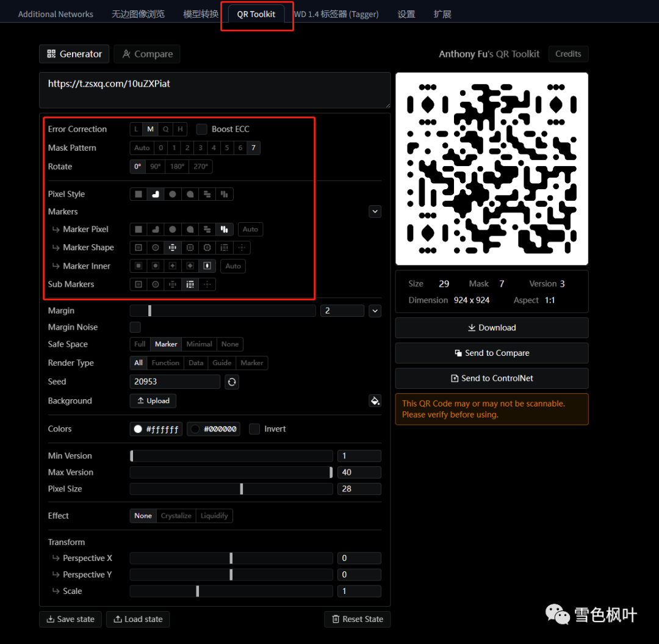
Task: Open background fill color bucket icon
Action: [375, 400]
